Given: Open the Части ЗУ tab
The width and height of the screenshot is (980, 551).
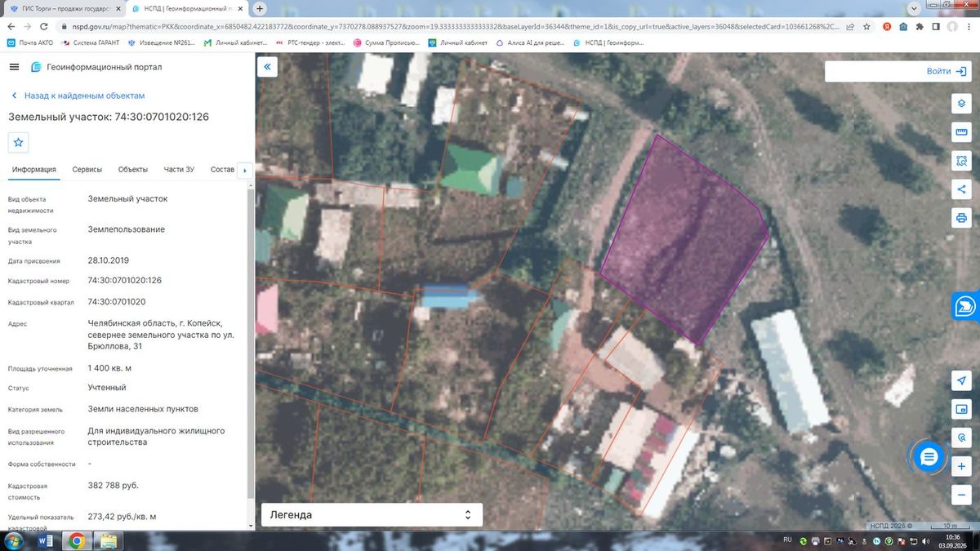Looking at the screenshot, I should click(x=179, y=170).
